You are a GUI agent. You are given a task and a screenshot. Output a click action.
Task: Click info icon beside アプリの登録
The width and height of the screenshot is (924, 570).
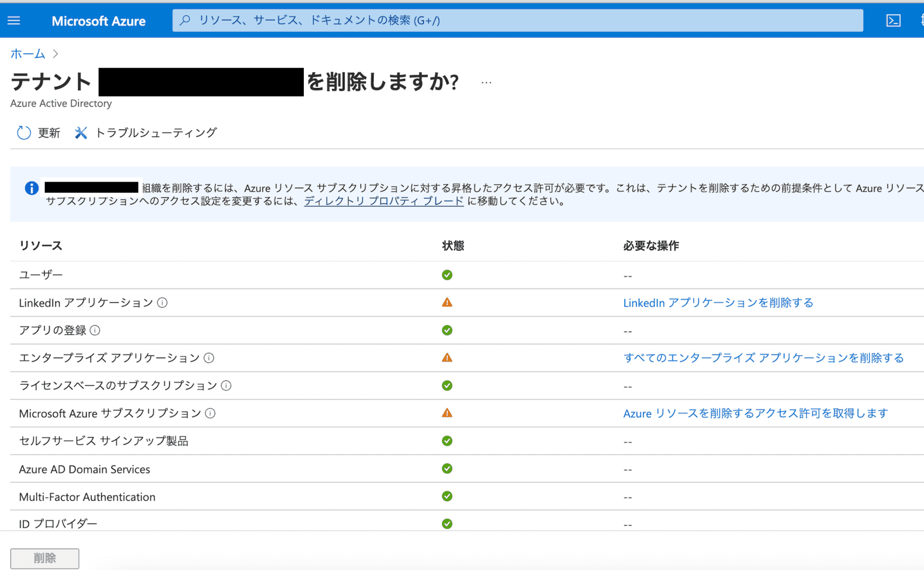(x=95, y=330)
